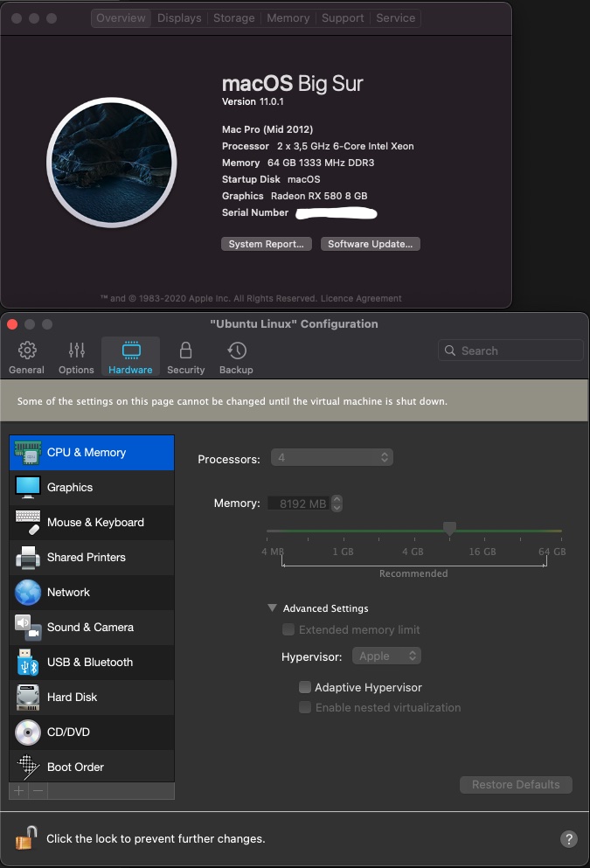This screenshot has height=868, width=590.
Task: Switch to the Support tab
Action: 343,17
